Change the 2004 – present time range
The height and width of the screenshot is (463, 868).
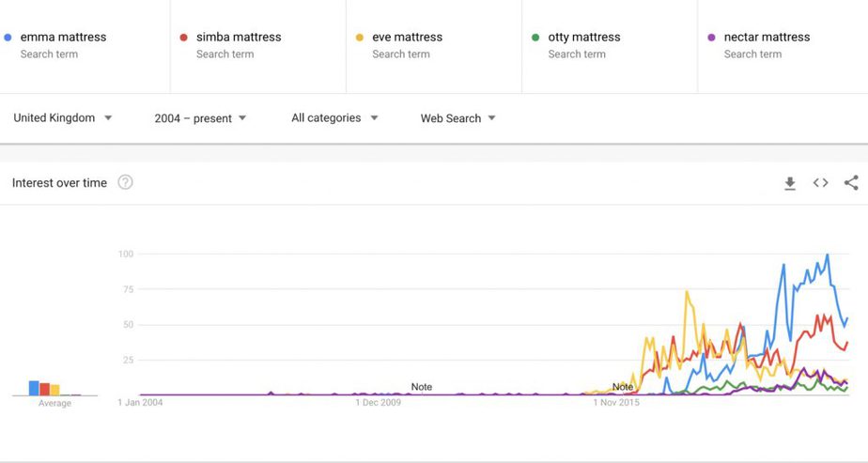[200, 117]
